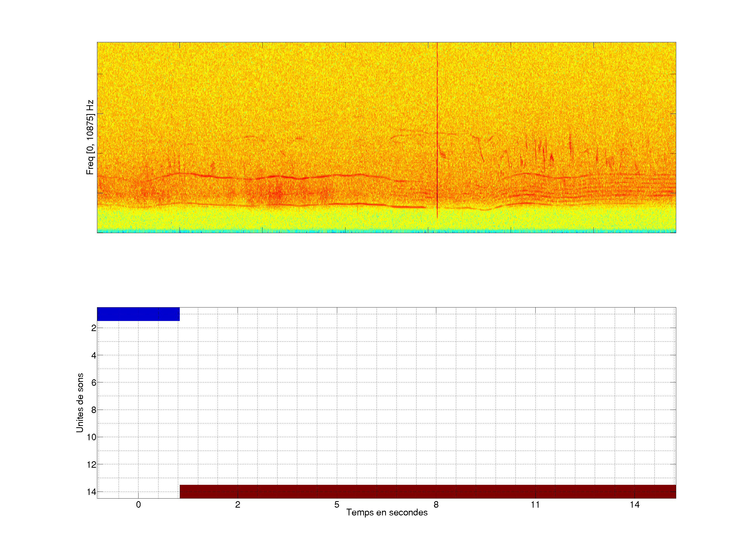Viewport: 747px width, 560px height.
Task: Click the x-axis tick label 5
Action: tap(337, 505)
